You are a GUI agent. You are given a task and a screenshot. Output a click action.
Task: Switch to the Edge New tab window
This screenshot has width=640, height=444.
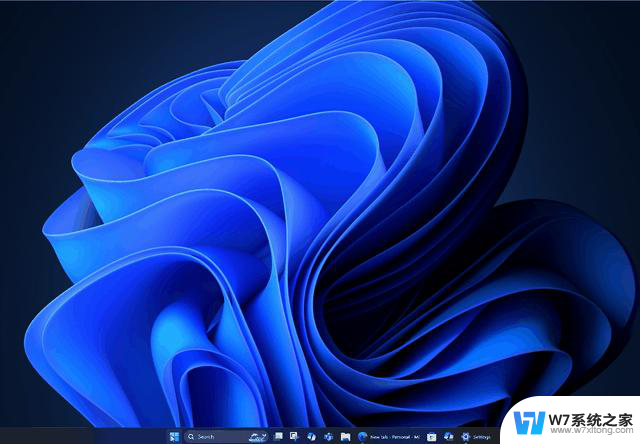(x=389, y=437)
